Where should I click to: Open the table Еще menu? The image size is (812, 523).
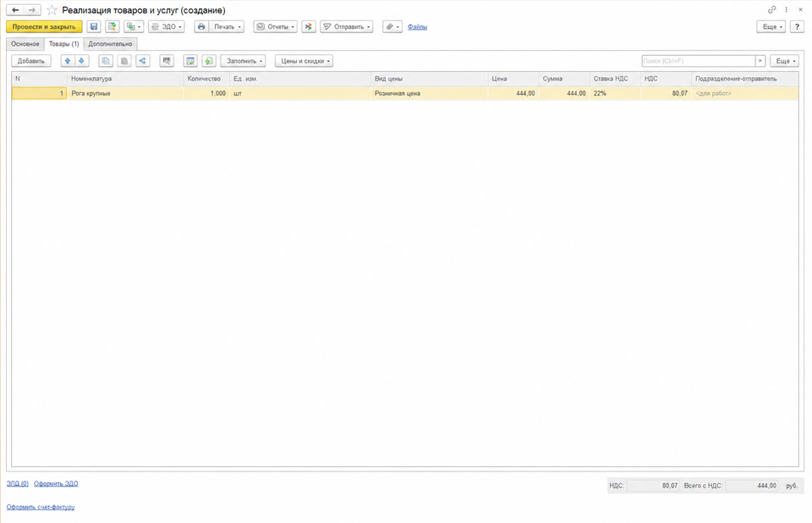point(785,61)
